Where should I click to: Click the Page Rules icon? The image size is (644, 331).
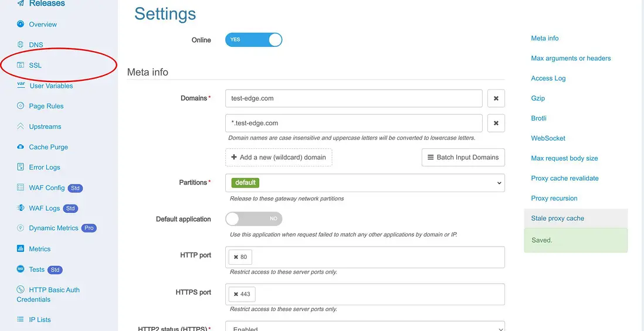click(x=21, y=106)
